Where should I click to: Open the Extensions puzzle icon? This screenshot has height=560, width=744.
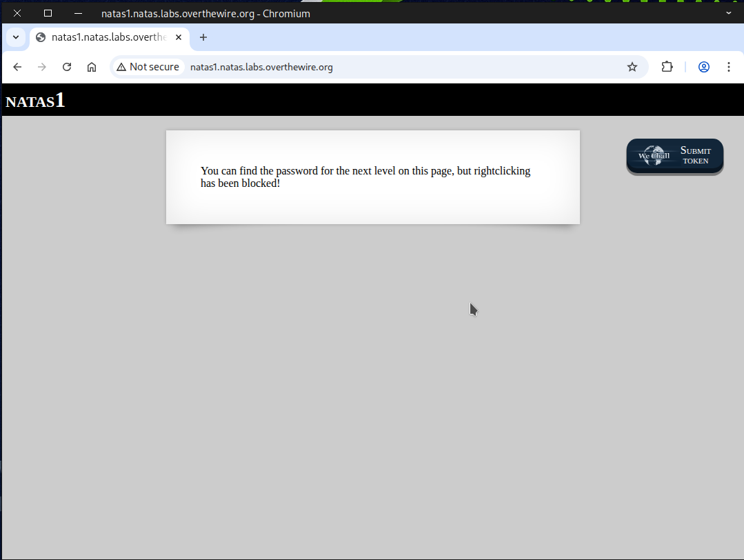coord(667,67)
